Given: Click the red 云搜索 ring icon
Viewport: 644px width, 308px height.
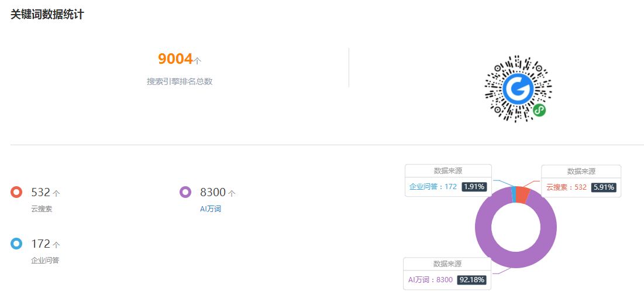Looking at the screenshot, I should pyautogui.click(x=16, y=192).
